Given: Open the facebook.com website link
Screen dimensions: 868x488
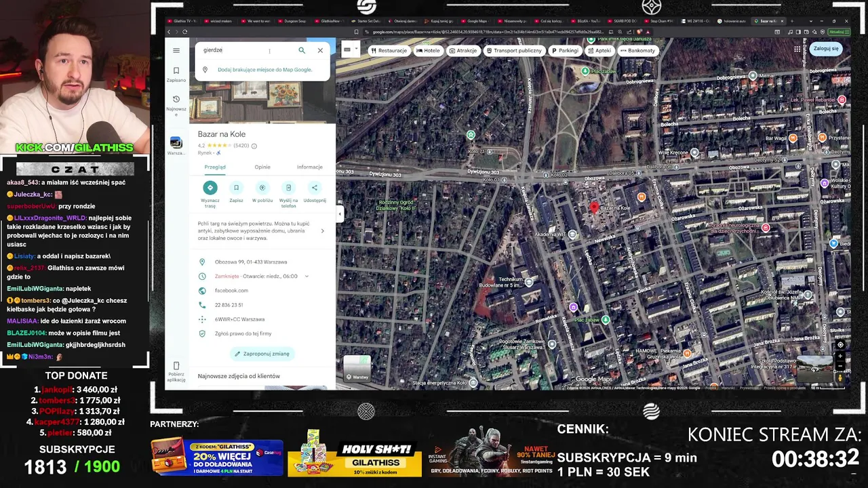Looking at the screenshot, I should 231,291.
